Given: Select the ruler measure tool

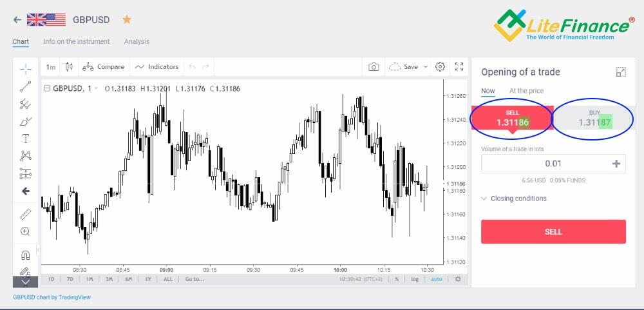Looking at the screenshot, I should pyautogui.click(x=26, y=214).
